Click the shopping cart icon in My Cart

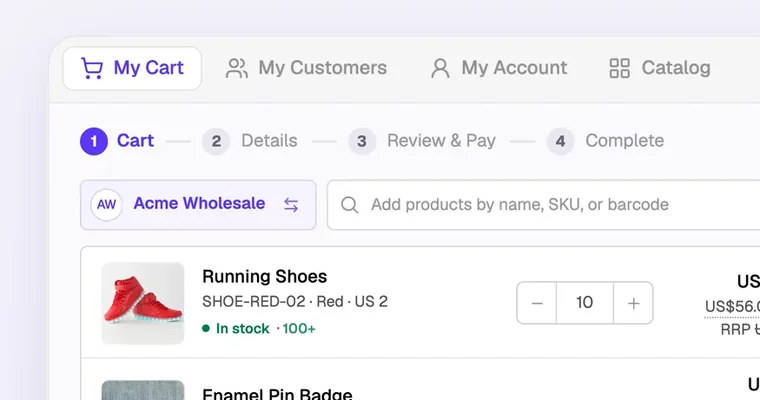[92, 68]
